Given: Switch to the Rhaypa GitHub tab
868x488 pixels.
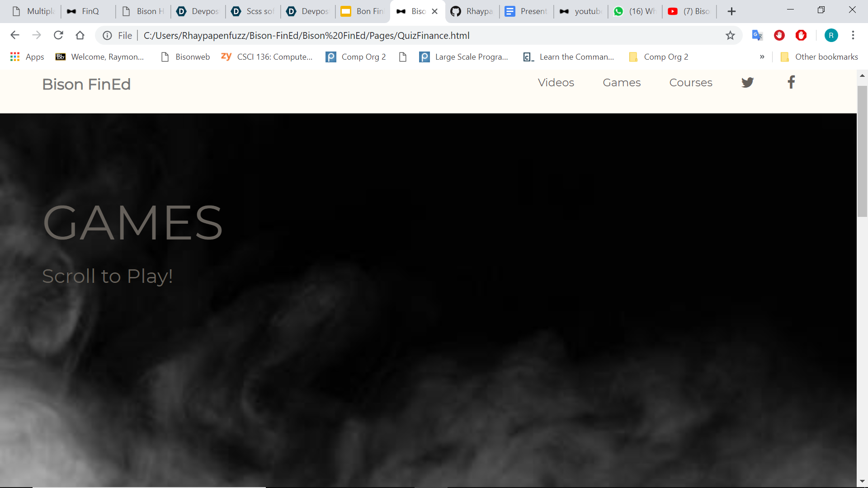Looking at the screenshot, I should point(472,11).
